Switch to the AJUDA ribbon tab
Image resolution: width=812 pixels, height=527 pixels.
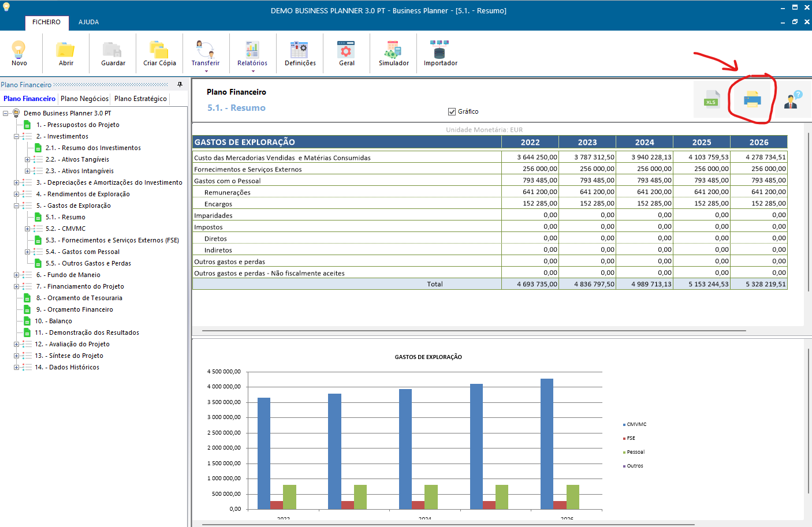coord(88,22)
